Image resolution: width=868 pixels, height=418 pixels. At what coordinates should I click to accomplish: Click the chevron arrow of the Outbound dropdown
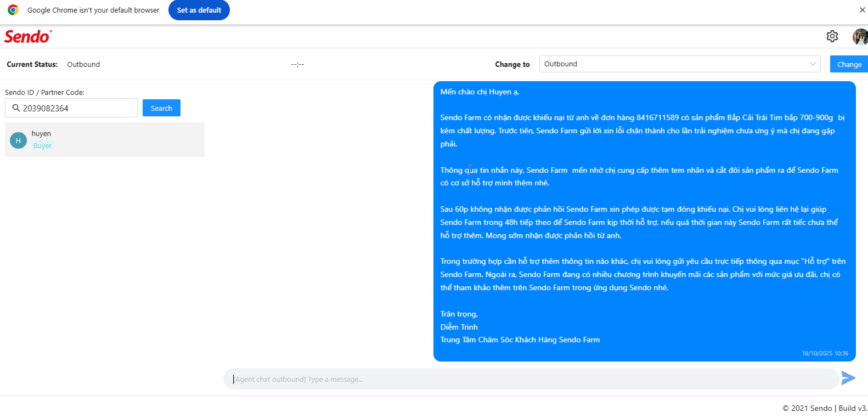click(813, 64)
